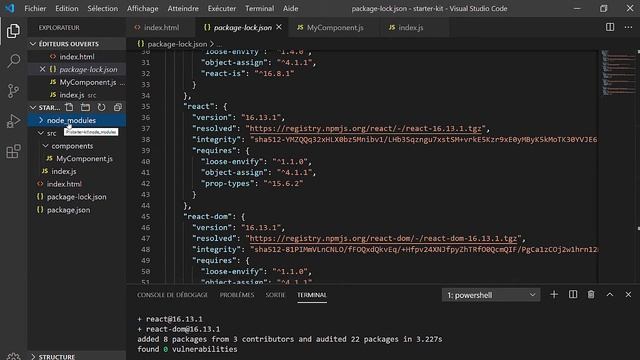Open editor more actions ellipsis
This screenshot has height=360, width=640.
628,27
